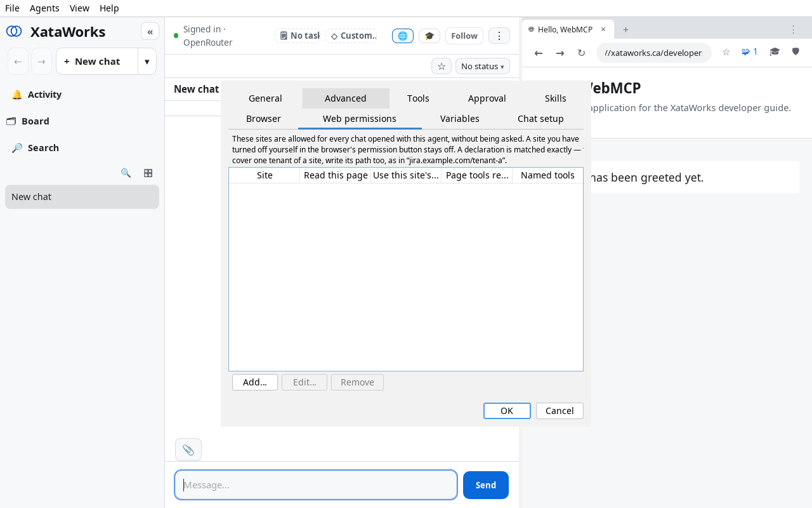Bookmark the page with the browser star icon
Viewport: 812px width, 508px height.
726,52
